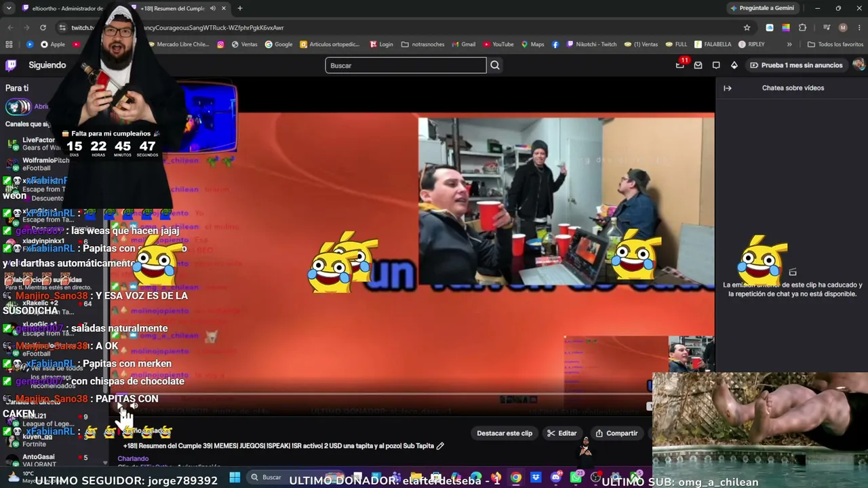Open Discord from the Windows taskbar
This screenshot has width=868, height=488.
pyautogui.click(x=556, y=478)
